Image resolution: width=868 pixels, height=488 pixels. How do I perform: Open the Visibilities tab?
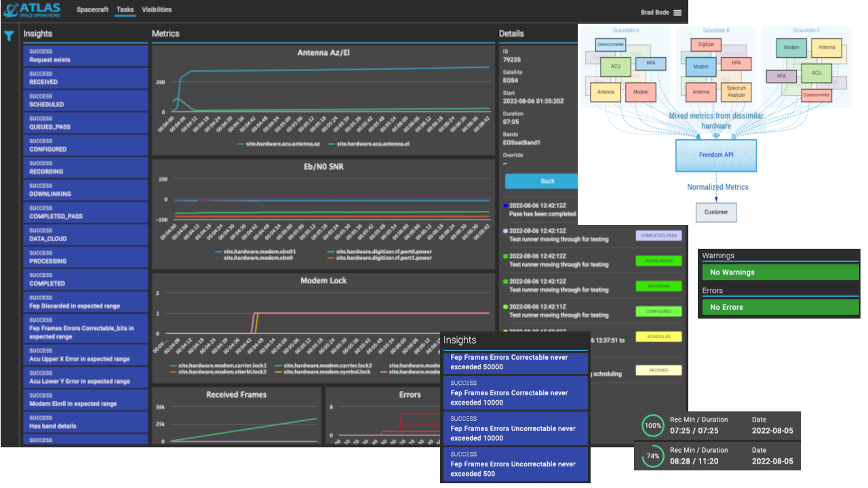point(157,10)
